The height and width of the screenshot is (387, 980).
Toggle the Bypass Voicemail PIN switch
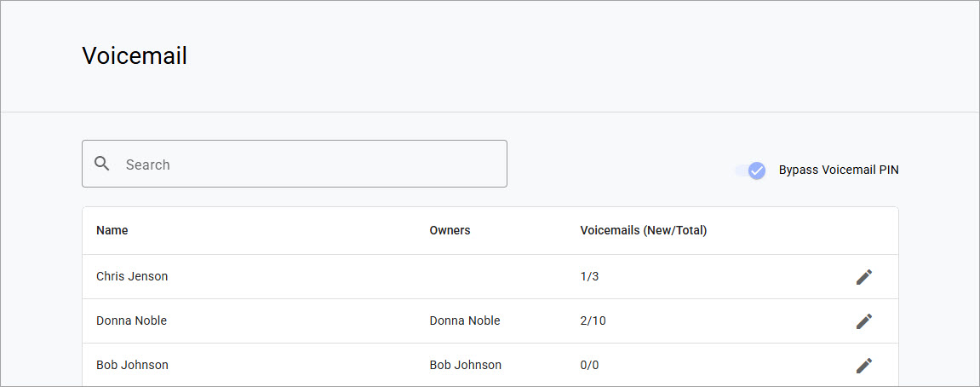coord(752,170)
